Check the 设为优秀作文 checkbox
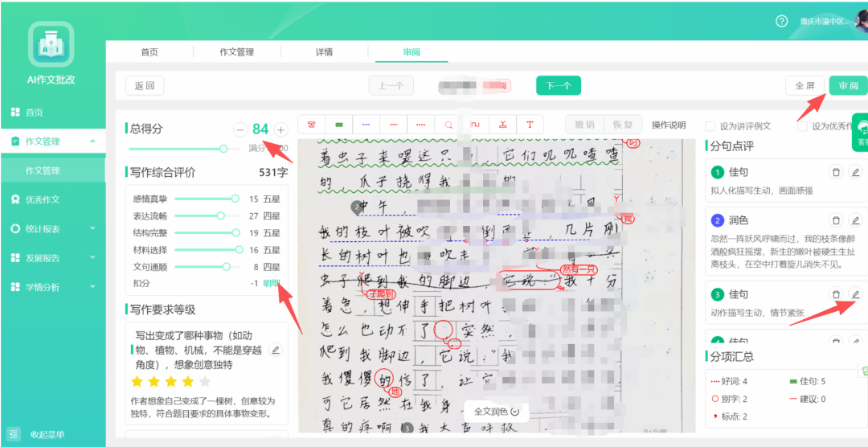This screenshot has width=868, height=447. (802, 125)
